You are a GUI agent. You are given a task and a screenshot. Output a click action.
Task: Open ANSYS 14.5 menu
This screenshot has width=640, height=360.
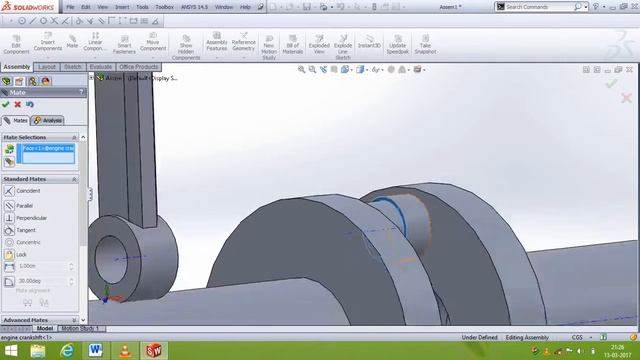(x=194, y=7)
